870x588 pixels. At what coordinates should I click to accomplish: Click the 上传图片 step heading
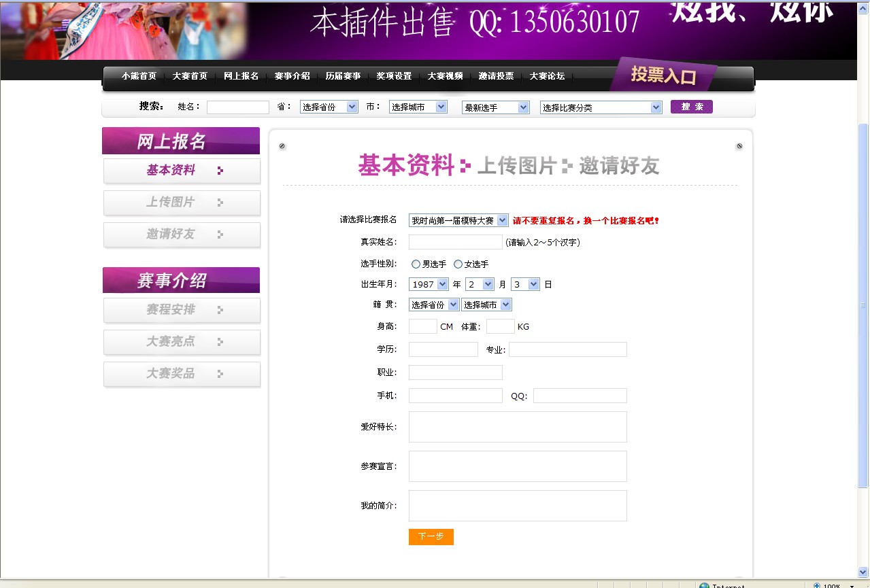(517, 165)
